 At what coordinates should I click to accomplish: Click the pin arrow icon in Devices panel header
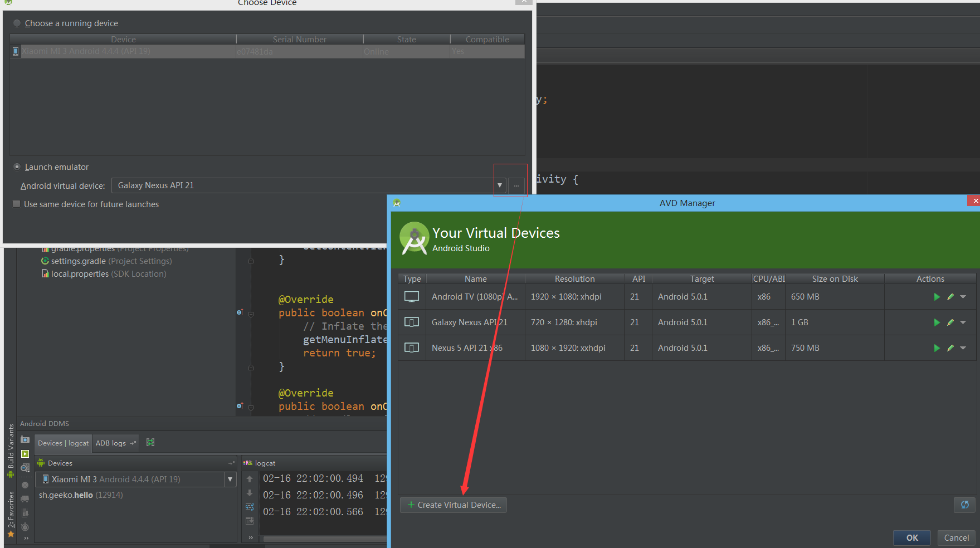(x=231, y=463)
